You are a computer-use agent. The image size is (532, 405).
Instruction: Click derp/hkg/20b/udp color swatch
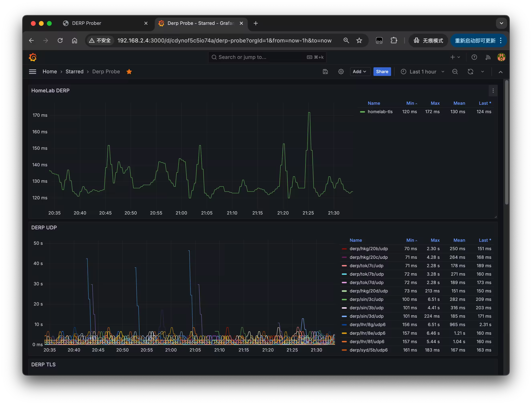(x=344, y=249)
